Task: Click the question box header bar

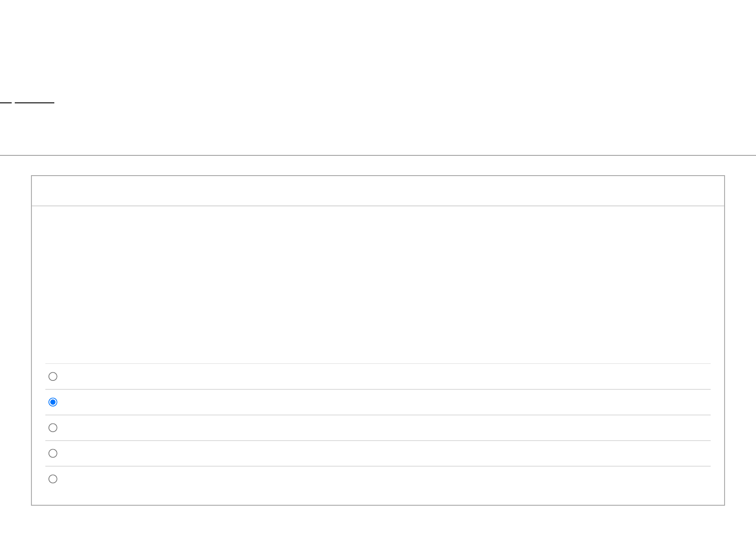Action: pos(378,191)
